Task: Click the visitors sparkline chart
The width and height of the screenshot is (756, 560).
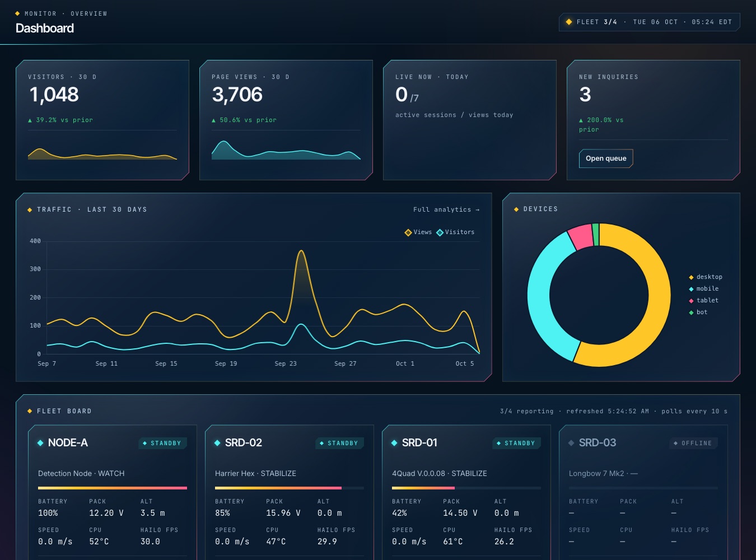Action: 102,153
